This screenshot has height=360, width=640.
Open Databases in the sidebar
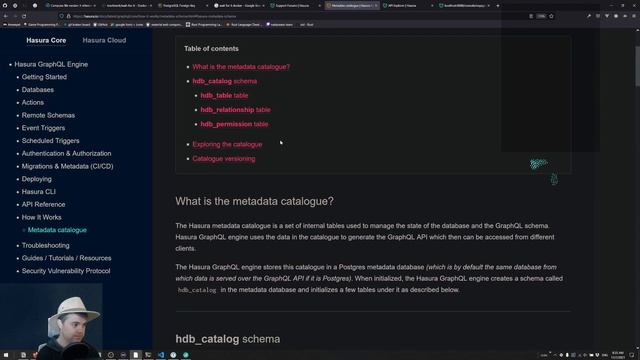tap(38, 90)
